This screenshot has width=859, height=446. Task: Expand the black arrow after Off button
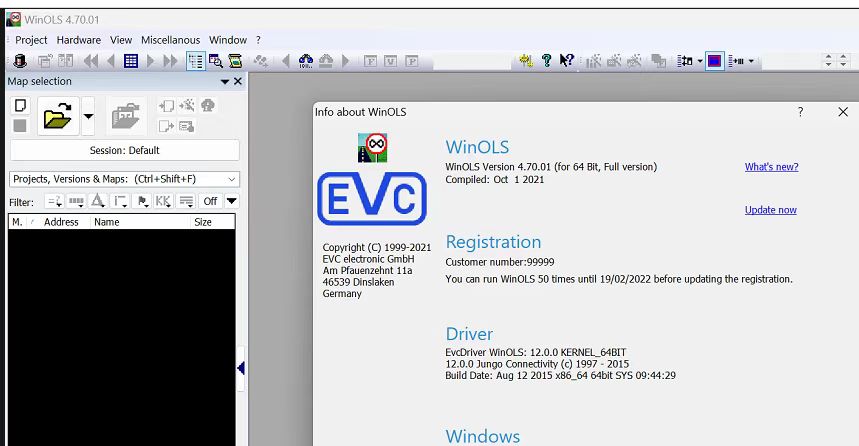click(232, 202)
